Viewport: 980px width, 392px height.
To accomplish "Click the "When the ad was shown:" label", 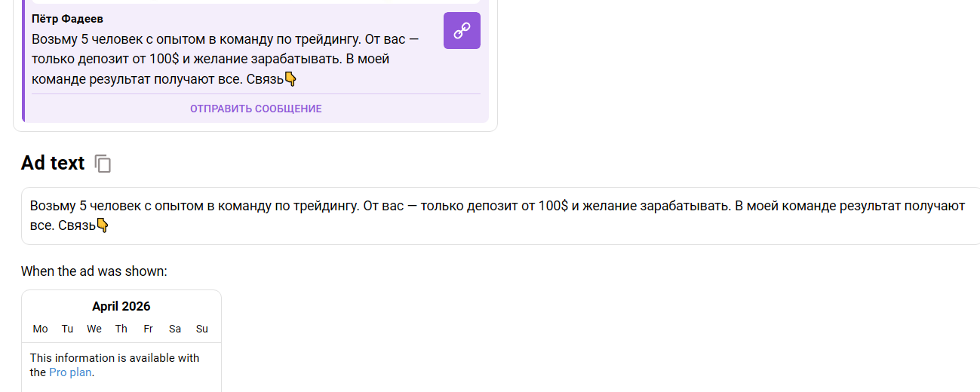I will [x=94, y=271].
